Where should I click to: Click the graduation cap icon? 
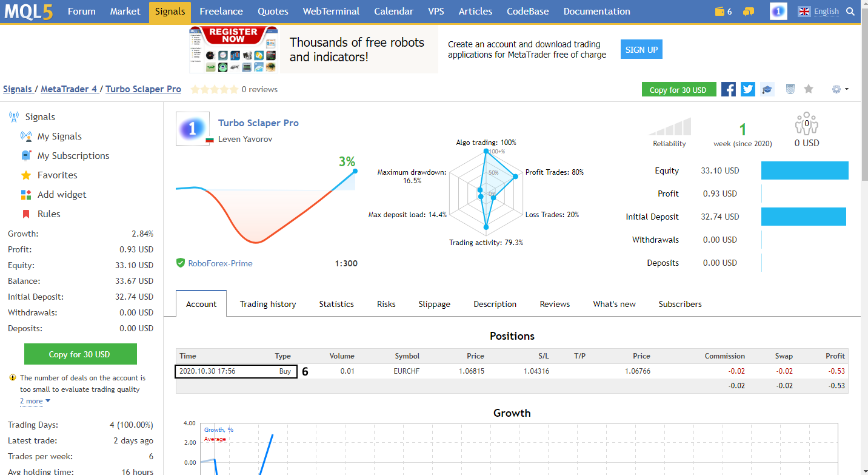767,89
